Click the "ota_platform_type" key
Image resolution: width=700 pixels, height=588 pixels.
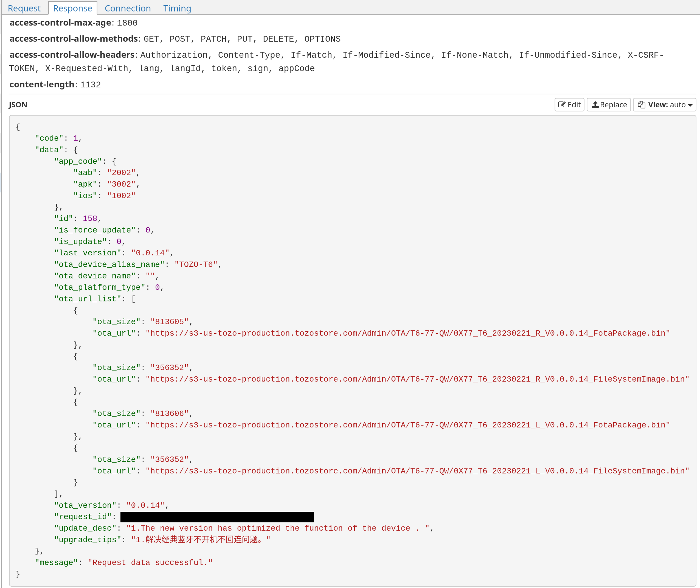(100, 287)
